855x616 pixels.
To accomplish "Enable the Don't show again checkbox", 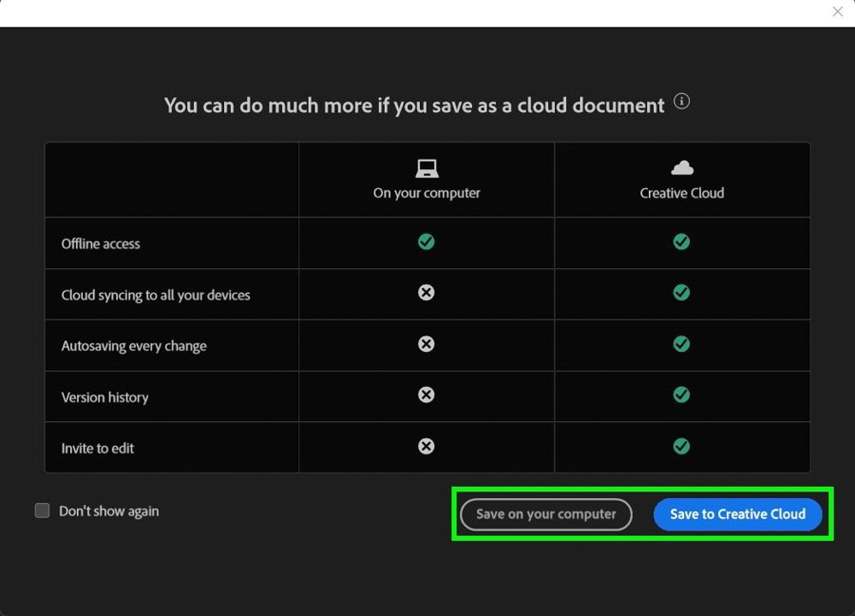I will point(42,511).
